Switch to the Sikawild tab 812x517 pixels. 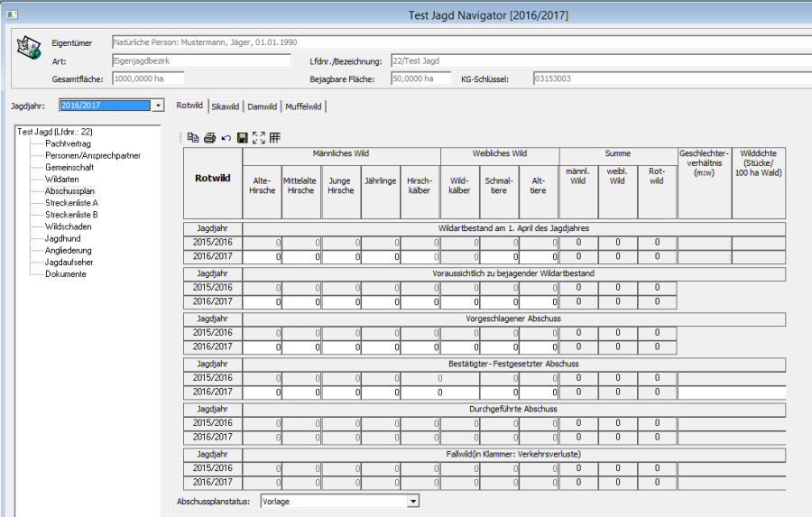click(225, 106)
